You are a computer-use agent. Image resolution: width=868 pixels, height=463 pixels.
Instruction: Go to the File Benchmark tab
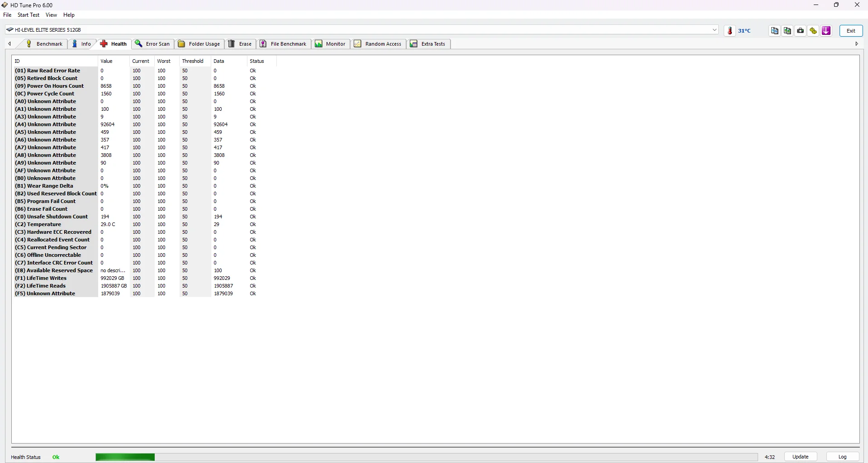[284, 44]
